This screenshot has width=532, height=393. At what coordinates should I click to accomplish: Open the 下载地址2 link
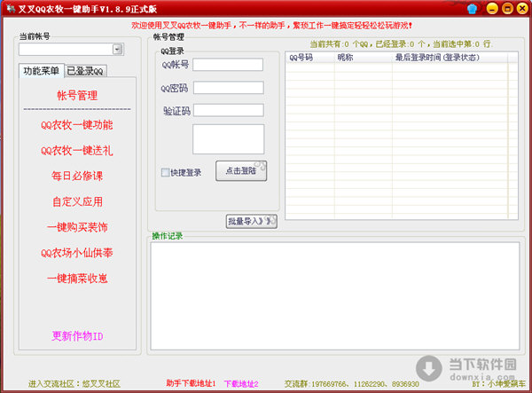coord(241,383)
